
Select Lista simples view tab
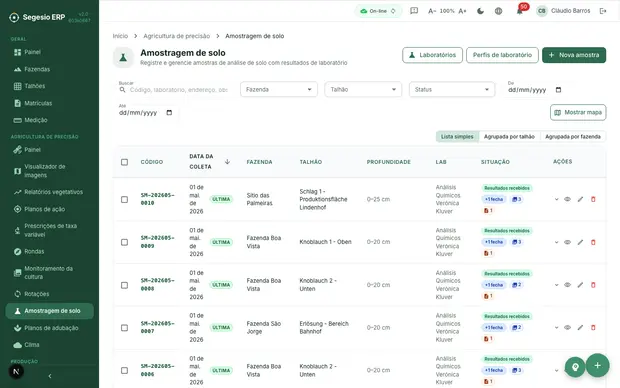click(x=457, y=136)
